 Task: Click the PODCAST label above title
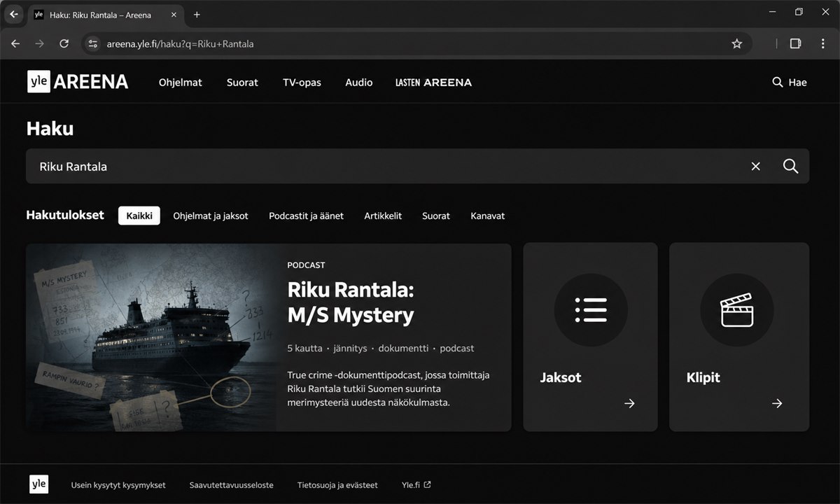306,265
